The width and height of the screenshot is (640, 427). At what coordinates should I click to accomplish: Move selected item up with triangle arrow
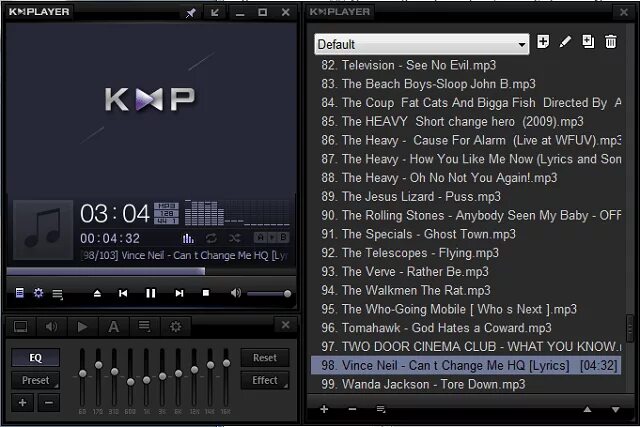pyautogui.click(x=587, y=409)
